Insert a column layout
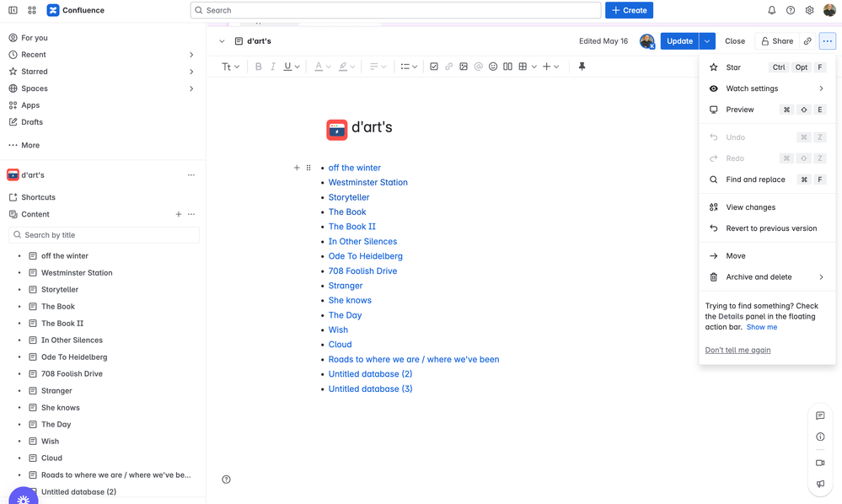Viewport: 842px width, 504px height. [x=507, y=67]
